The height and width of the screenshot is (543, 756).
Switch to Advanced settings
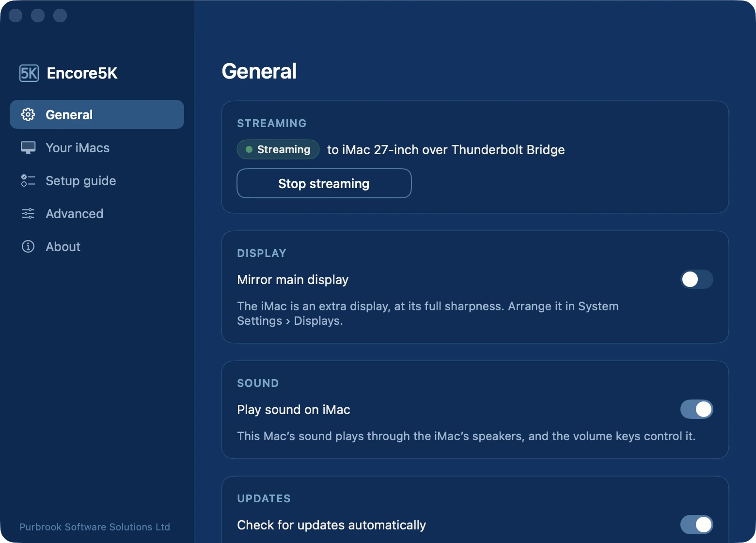tap(97, 213)
